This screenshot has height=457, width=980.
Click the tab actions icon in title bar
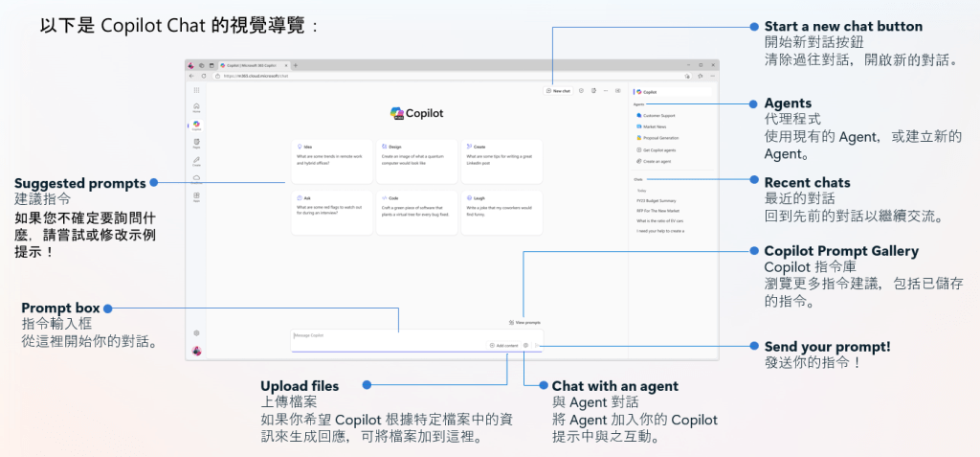pos(212,65)
